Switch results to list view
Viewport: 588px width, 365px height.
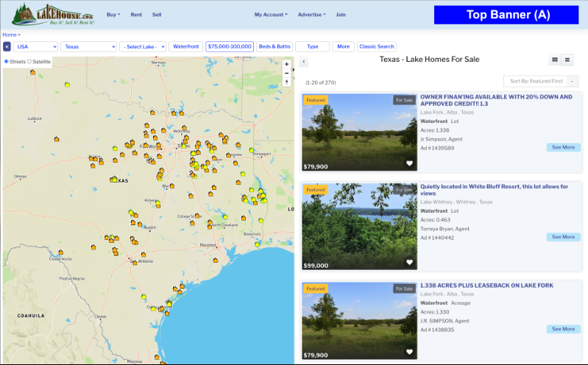click(567, 60)
